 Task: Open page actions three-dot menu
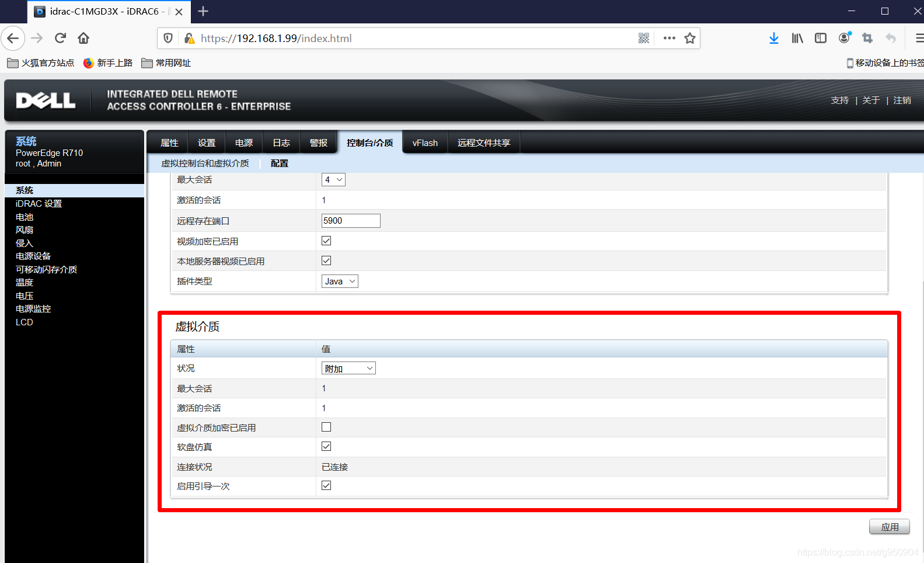pyautogui.click(x=669, y=39)
